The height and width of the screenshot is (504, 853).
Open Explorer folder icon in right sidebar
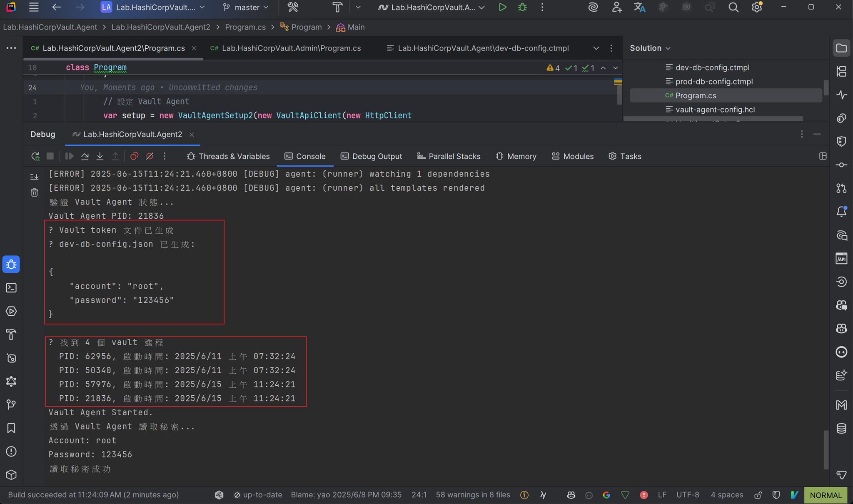(841, 48)
